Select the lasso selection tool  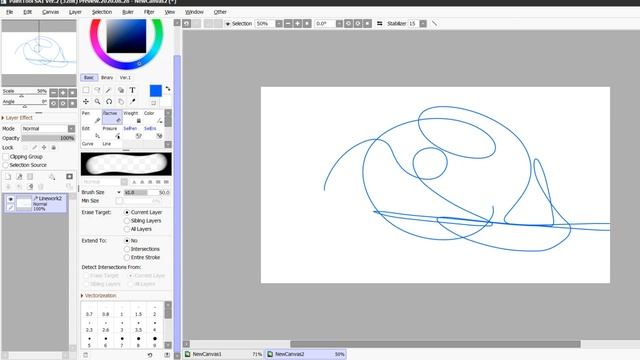tap(97, 90)
